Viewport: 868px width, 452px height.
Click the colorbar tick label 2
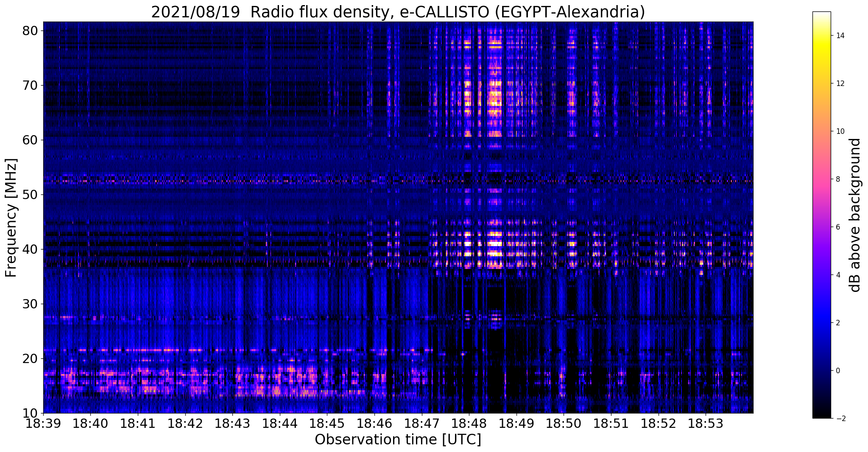coord(838,323)
